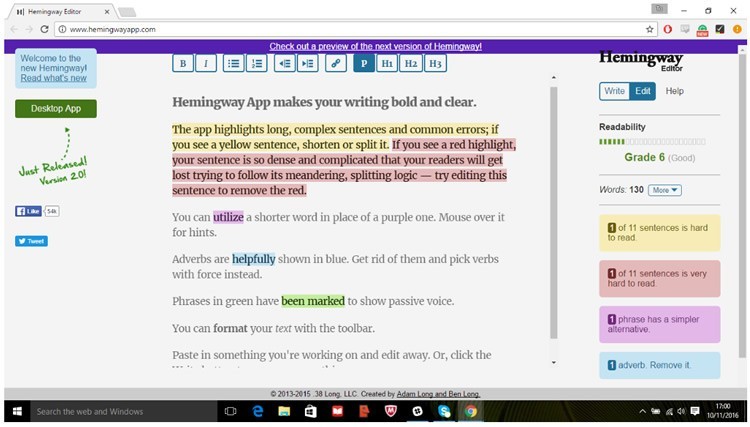Apply italic formatting with the I button
This screenshot has height=427, width=750.
click(x=206, y=63)
